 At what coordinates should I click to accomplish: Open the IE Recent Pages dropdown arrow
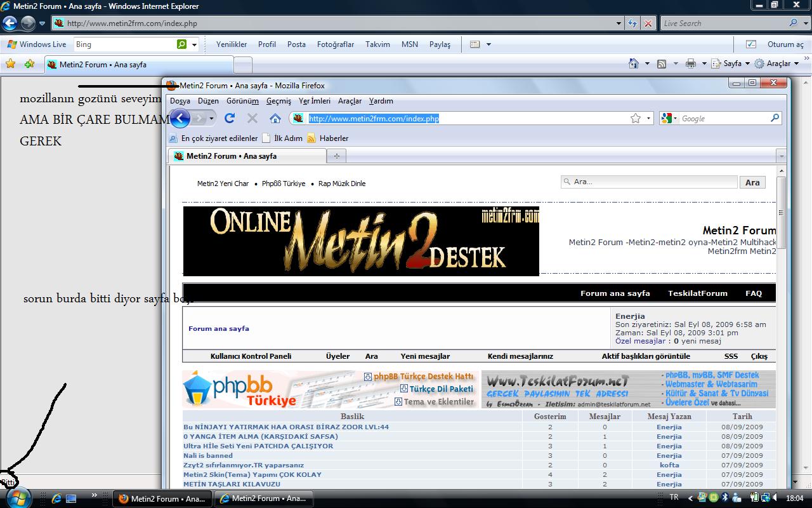pyautogui.click(x=42, y=23)
